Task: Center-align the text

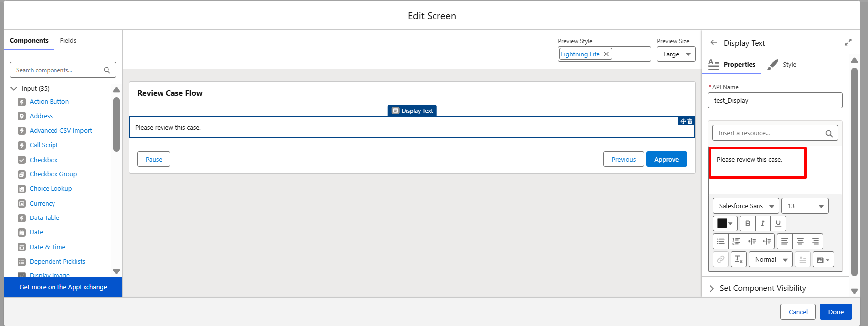Action: coord(800,241)
